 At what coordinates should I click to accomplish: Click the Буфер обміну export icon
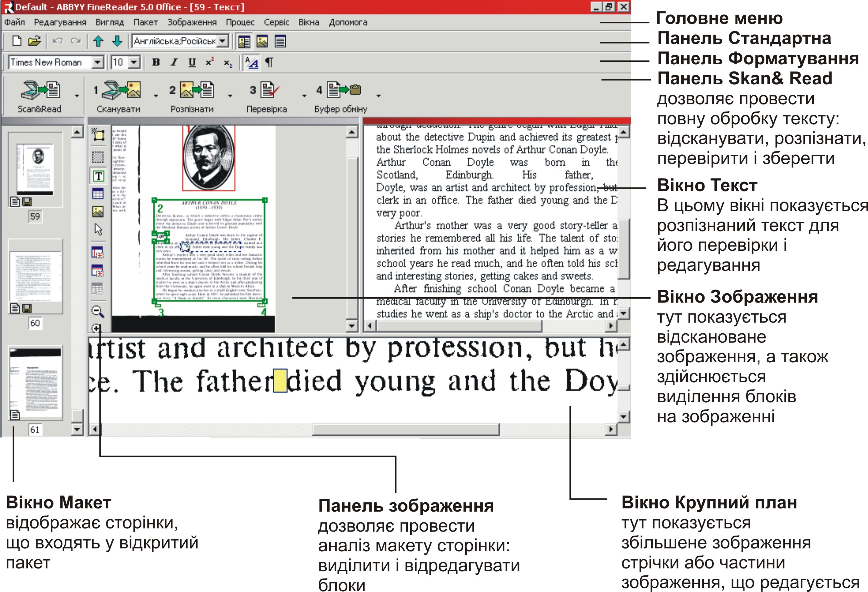(343, 90)
